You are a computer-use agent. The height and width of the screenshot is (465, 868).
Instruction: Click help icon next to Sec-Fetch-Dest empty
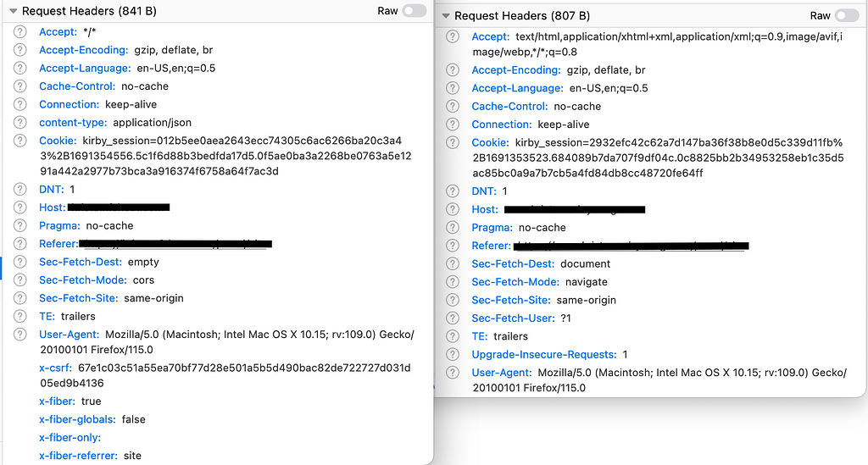coord(20,262)
